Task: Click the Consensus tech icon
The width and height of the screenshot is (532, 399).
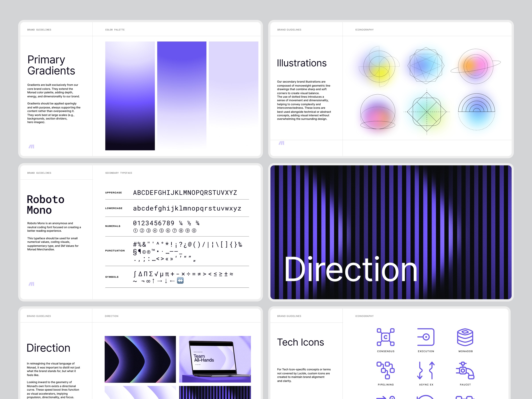Action: (385, 337)
